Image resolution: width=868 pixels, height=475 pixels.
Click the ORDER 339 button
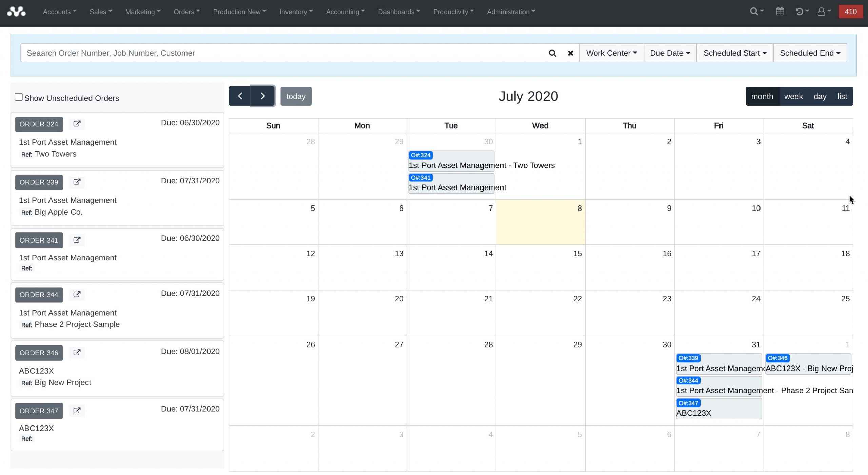coord(39,182)
